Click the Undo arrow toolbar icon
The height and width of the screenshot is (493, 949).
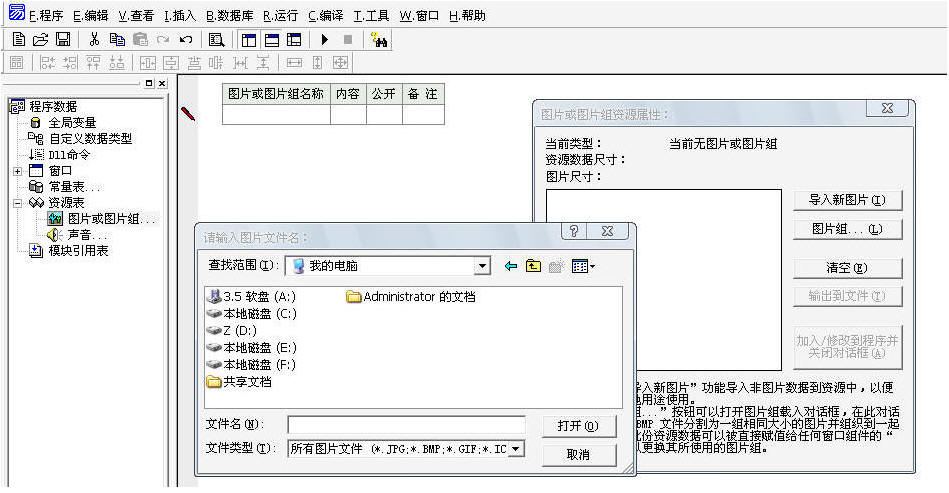[185, 40]
